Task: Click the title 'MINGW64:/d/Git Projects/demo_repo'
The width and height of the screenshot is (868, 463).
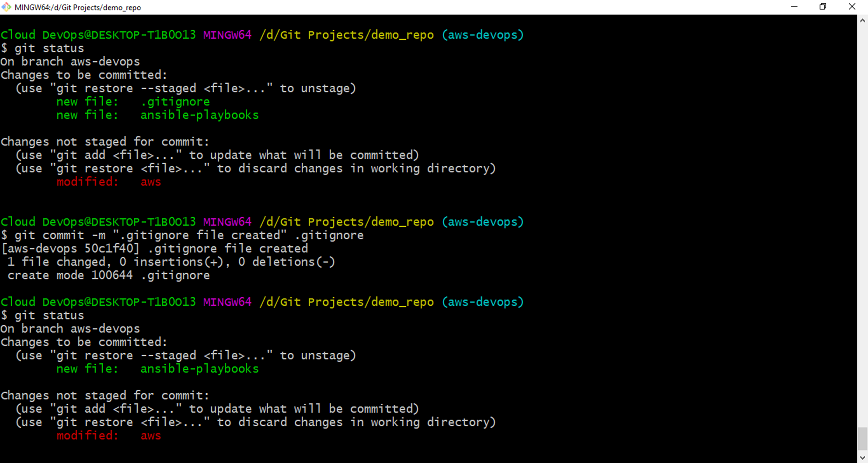Action: (x=78, y=7)
